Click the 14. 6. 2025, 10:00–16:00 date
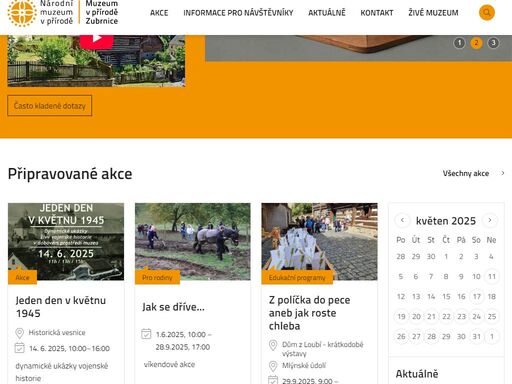Viewport: 512px width, 384px height. pos(69,348)
